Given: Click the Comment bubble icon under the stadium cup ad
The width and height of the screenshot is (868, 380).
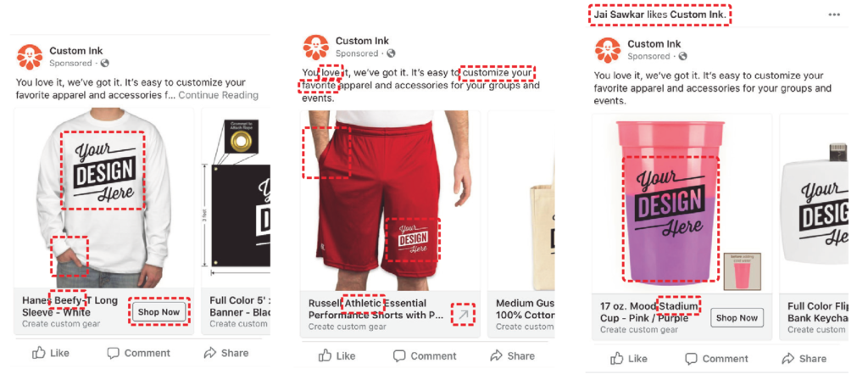Looking at the screenshot, I should 691,359.
